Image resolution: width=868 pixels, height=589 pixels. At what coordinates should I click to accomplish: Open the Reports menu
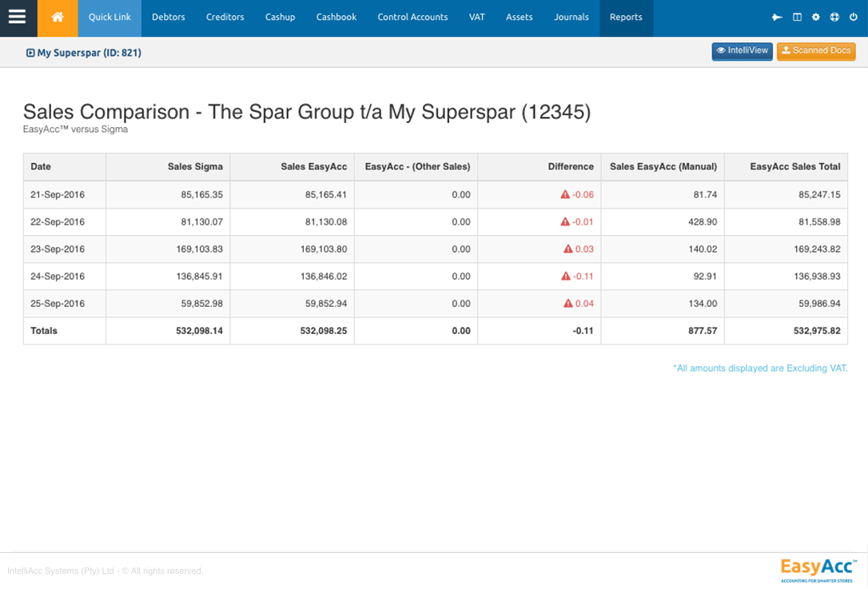[626, 17]
